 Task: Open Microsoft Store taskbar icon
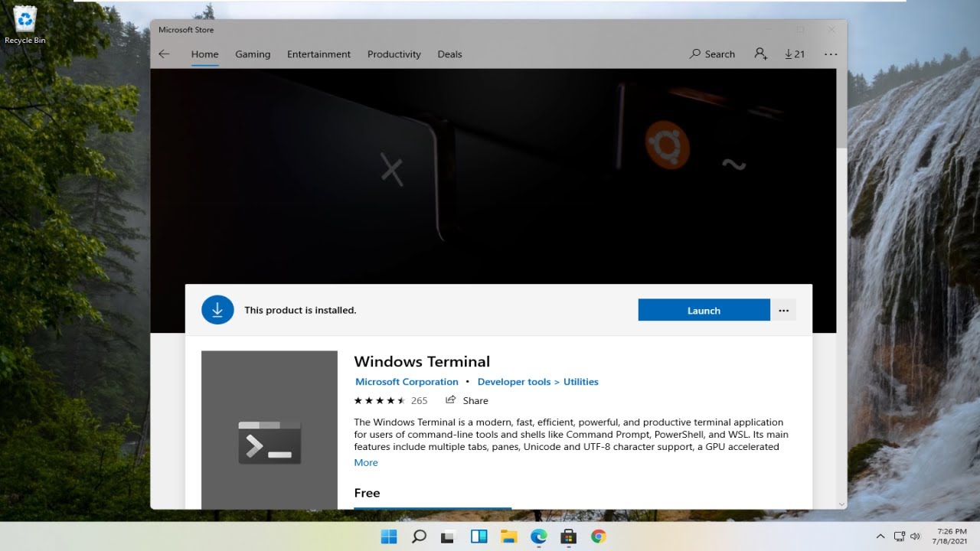coord(569,536)
